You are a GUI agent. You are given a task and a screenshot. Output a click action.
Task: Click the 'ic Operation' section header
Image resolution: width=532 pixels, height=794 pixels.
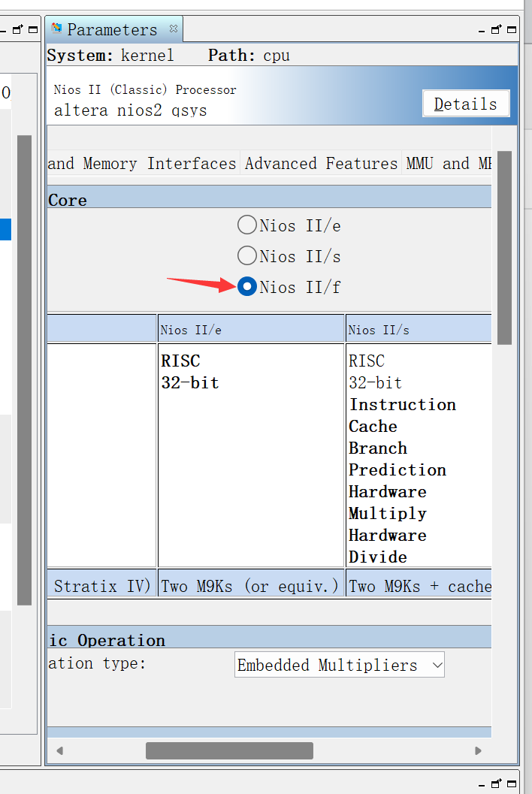[270, 638]
